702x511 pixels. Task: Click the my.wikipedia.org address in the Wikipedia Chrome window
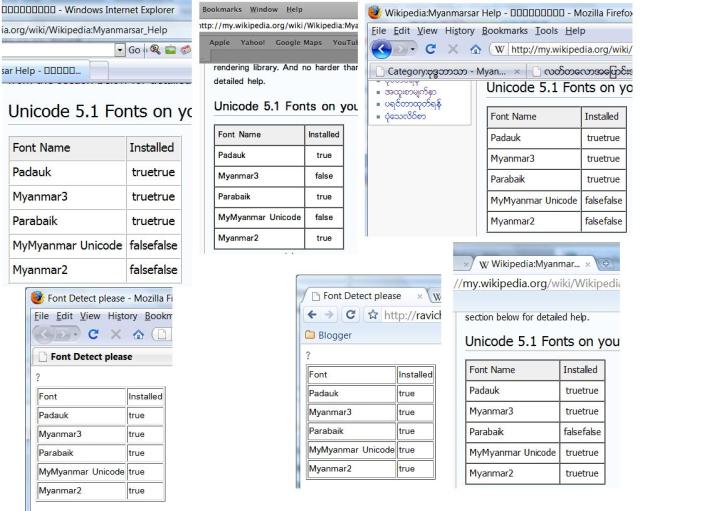click(x=536, y=283)
